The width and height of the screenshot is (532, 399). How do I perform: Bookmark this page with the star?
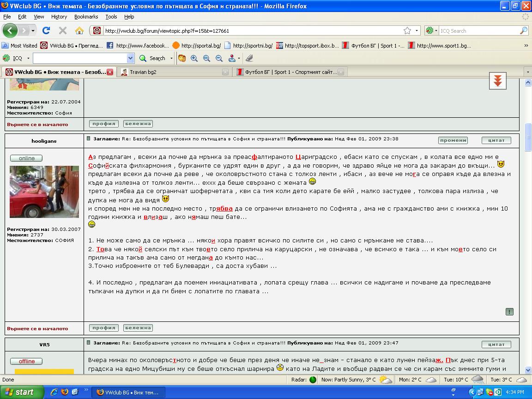pyautogui.click(x=407, y=30)
